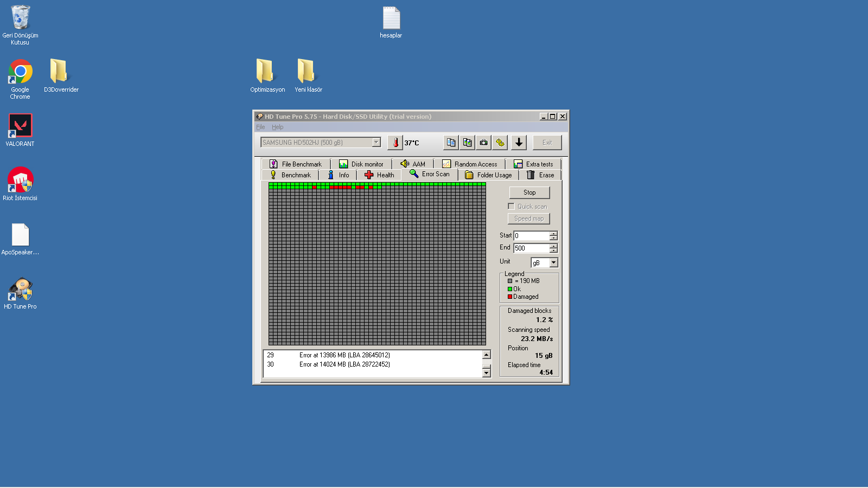The width and height of the screenshot is (868, 488).
Task: Click the error list scroll up arrow
Action: [486, 355]
